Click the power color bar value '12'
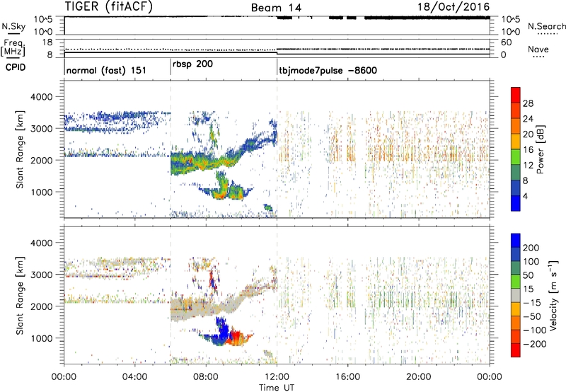This screenshot has width=566, height=392. coord(528,166)
